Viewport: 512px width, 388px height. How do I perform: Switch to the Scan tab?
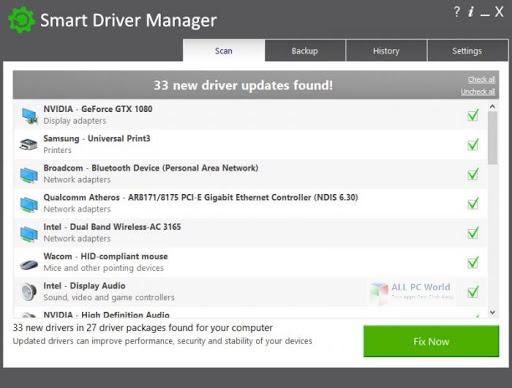(x=224, y=51)
